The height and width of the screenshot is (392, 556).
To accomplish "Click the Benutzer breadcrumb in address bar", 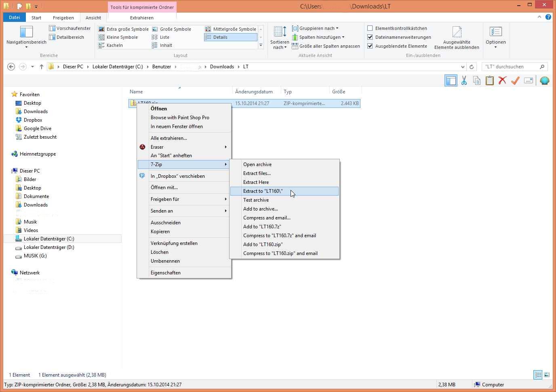I will point(162,67).
